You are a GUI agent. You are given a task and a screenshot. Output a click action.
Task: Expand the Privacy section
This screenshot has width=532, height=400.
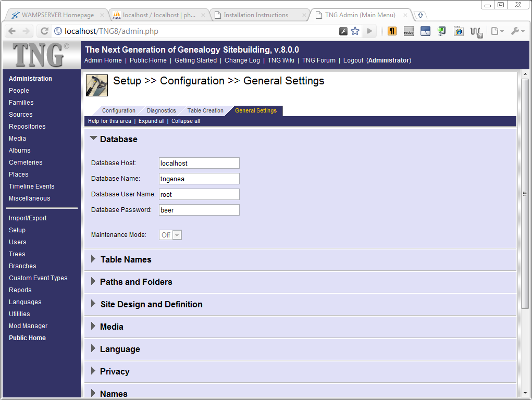click(x=93, y=371)
